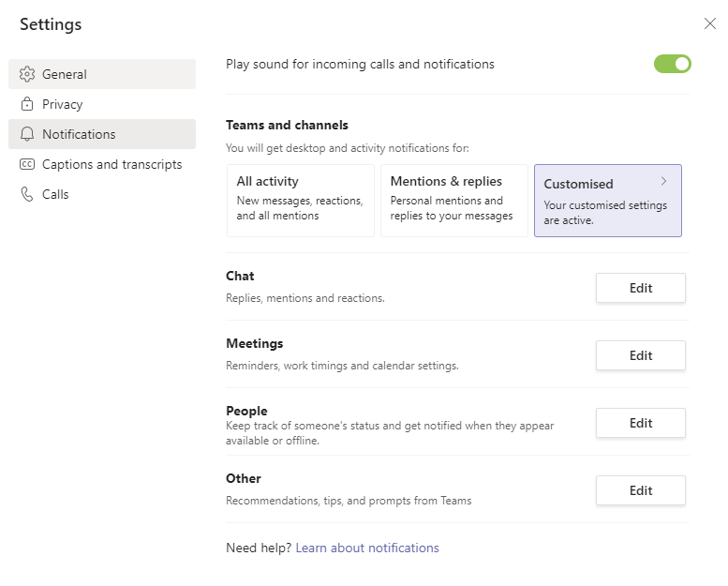Screen dimensions: 728x586
Task: Click the Captions CC icon
Action: 27,164
